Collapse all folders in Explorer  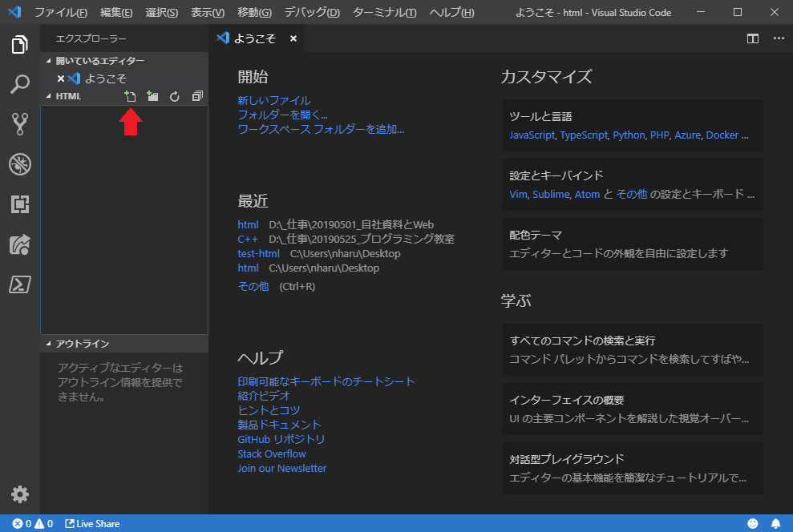tap(196, 95)
